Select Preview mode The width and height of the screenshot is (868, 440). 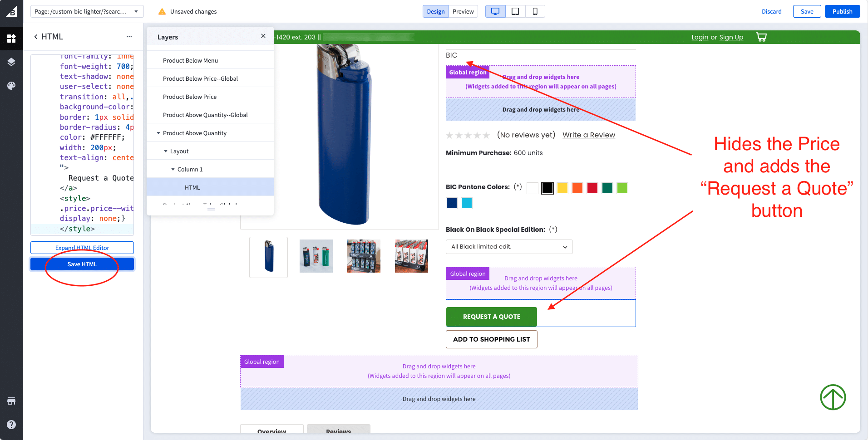463,11
